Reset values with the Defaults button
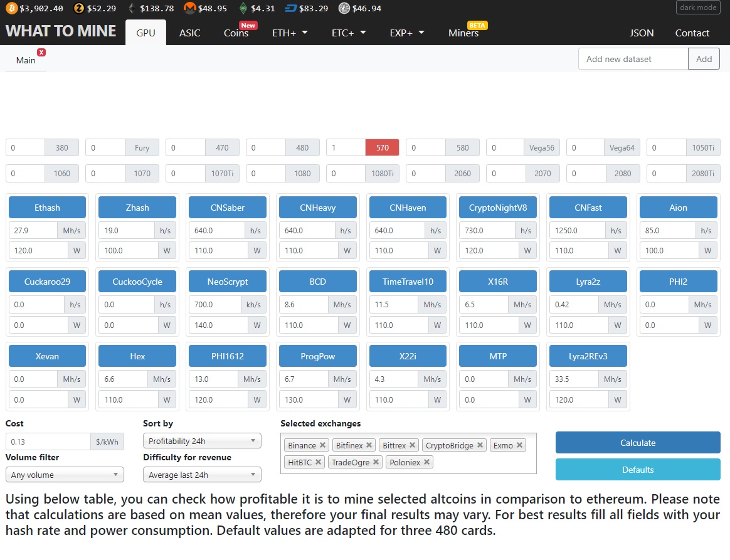This screenshot has height=560, width=730. point(637,470)
